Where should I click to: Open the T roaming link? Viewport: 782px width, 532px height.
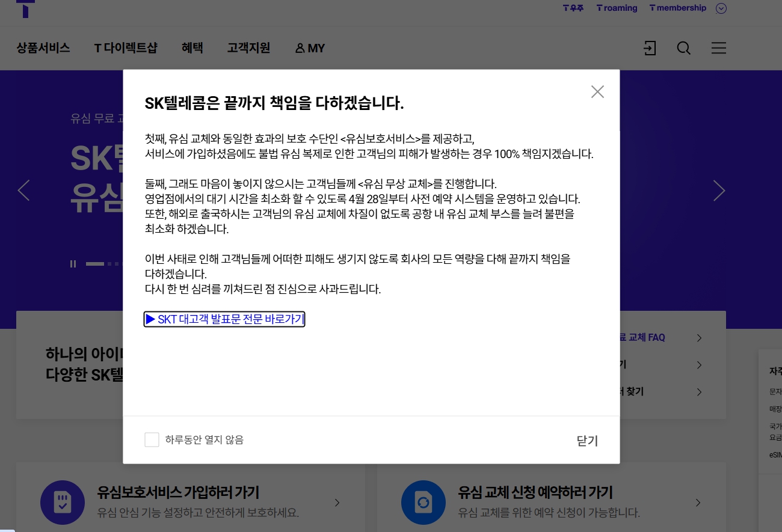pyautogui.click(x=617, y=8)
